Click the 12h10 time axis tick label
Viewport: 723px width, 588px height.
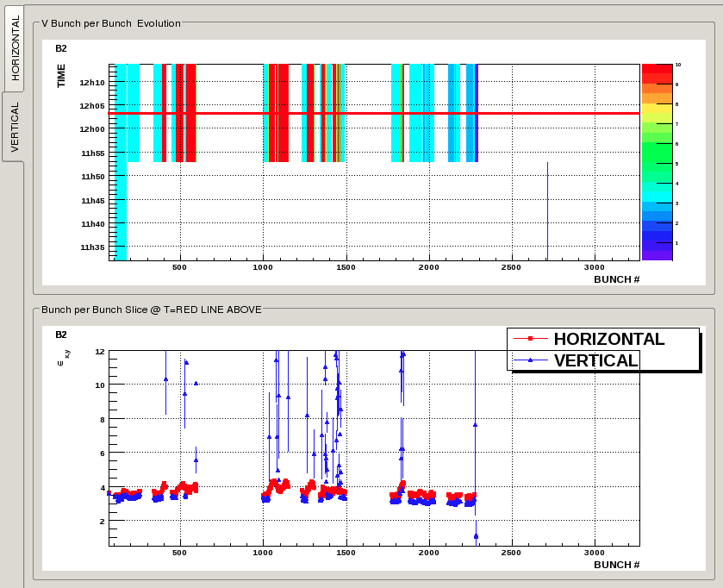tap(92, 83)
